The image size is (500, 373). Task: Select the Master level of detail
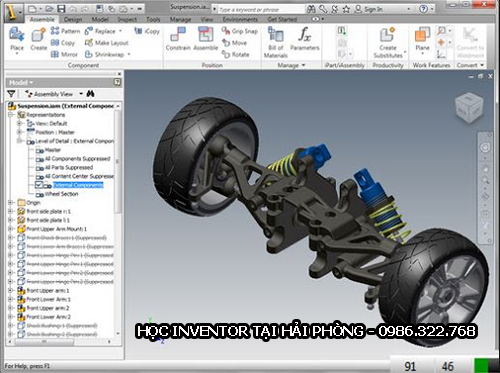(x=53, y=150)
